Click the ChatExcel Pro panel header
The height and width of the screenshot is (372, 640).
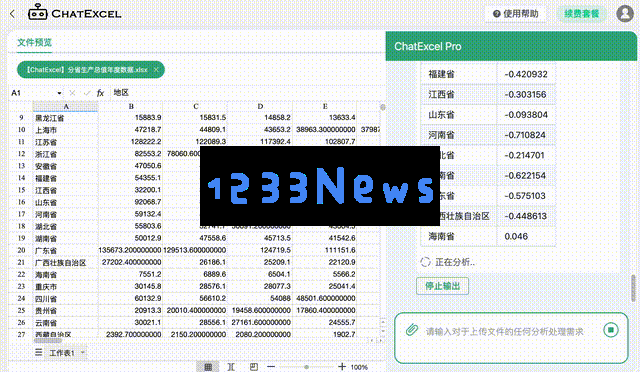click(511, 46)
